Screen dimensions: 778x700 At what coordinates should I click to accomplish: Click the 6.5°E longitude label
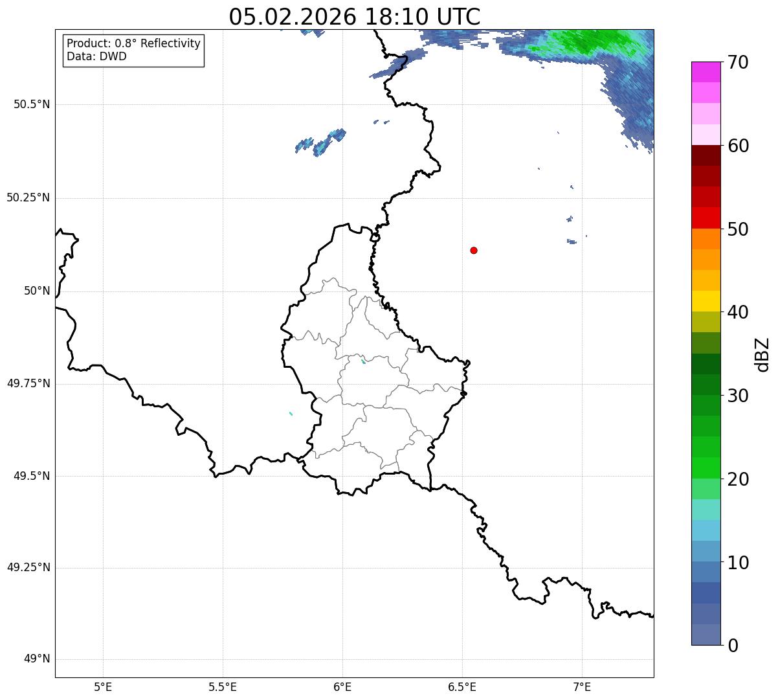point(462,686)
